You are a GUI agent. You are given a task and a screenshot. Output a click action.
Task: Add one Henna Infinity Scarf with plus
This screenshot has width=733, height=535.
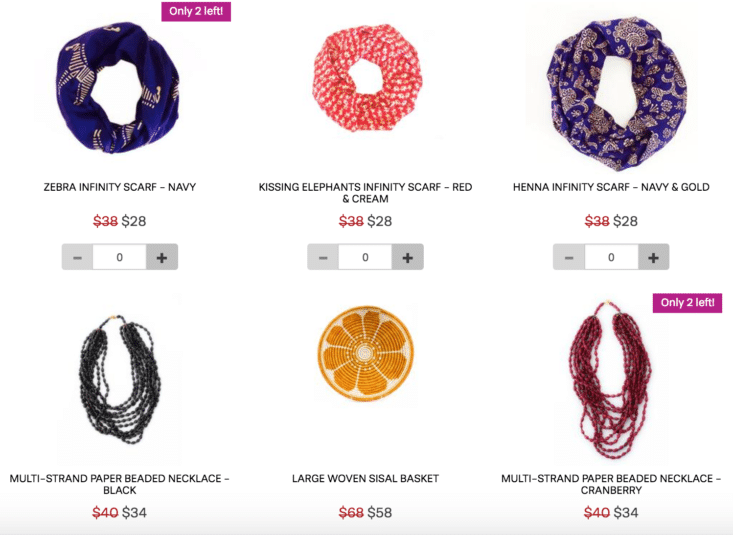tap(654, 257)
